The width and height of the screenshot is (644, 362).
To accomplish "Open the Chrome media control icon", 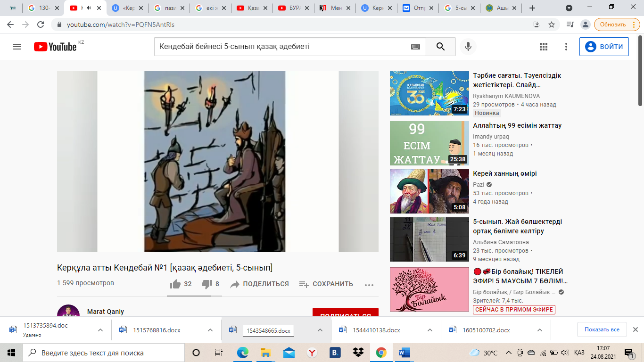I will 570,25.
